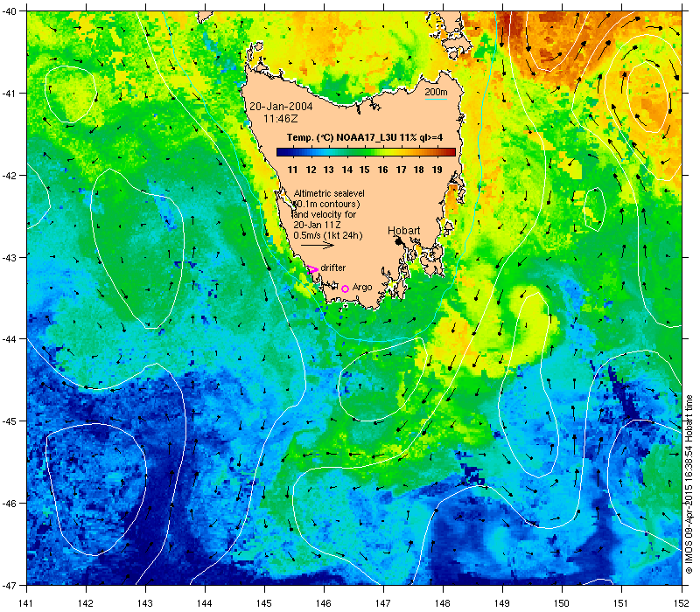Image resolution: width=700 pixels, height=612 pixels.
Task: Click colorbar tick label '11'
Action: pyautogui.click(x=292, y=170)
